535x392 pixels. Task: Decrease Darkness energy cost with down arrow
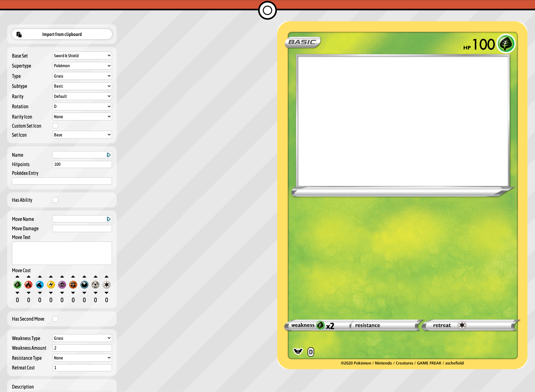(84, 293)
